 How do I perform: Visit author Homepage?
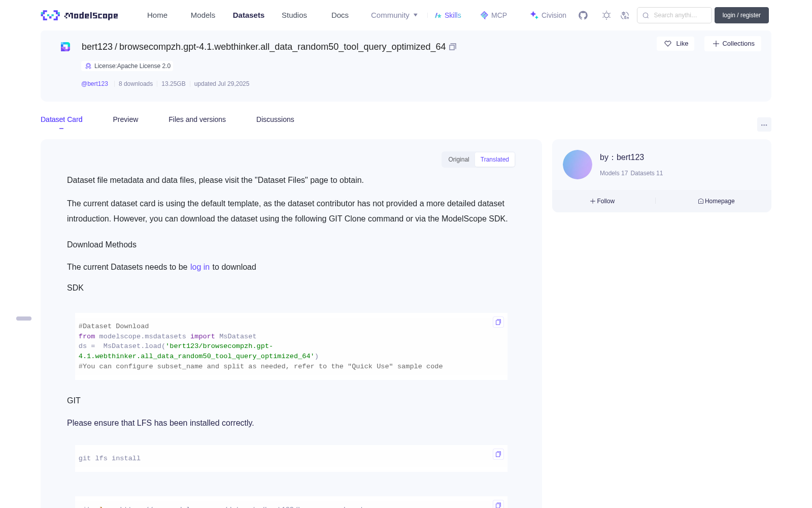[716, 201]
